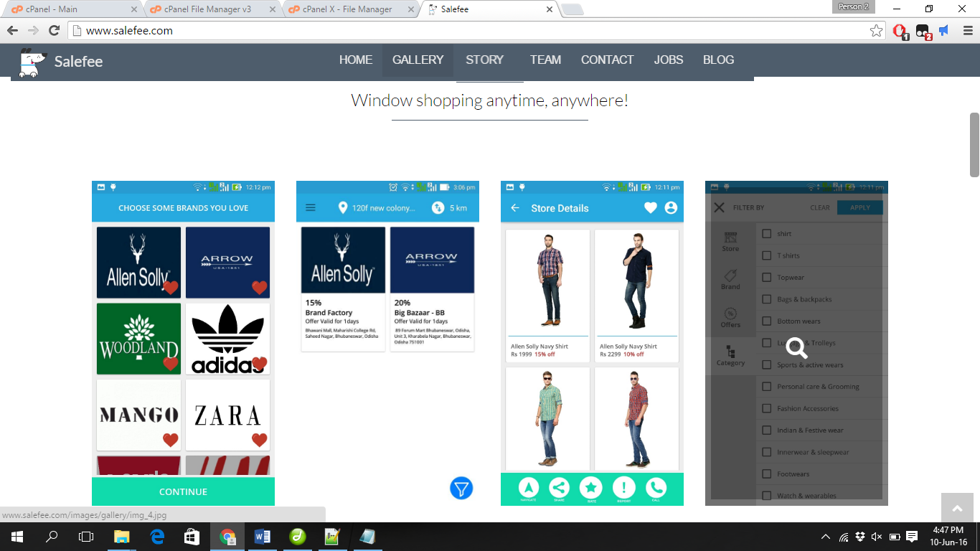Close the Salefee browser tab
This screenshot has height=551, width=980.
coord(550,9)
